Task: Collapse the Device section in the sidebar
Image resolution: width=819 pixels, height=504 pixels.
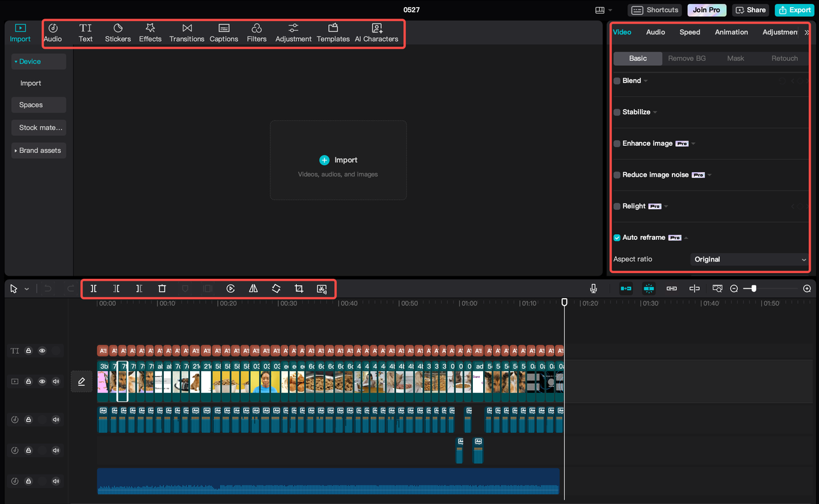Action: click(15, 61)
